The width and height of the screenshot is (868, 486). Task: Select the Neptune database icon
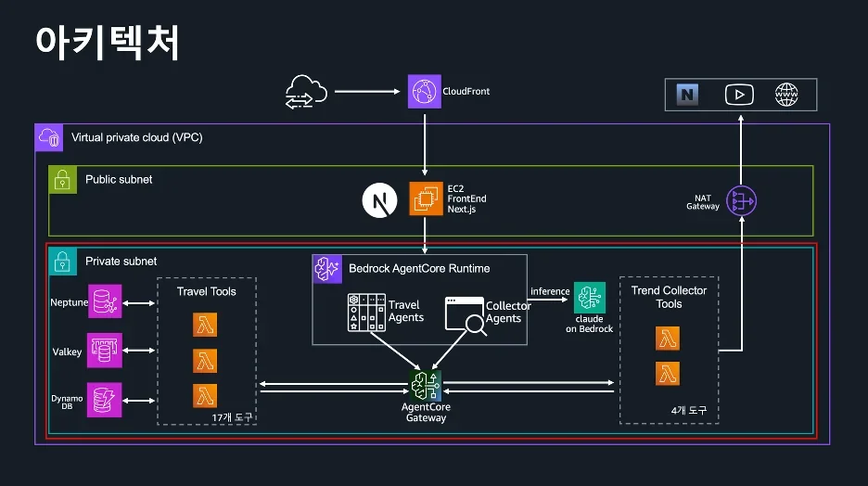coord(105,301)
